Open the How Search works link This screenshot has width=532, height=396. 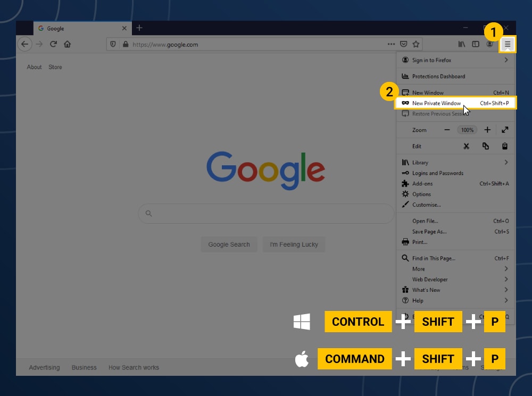(x=134, y=367)
